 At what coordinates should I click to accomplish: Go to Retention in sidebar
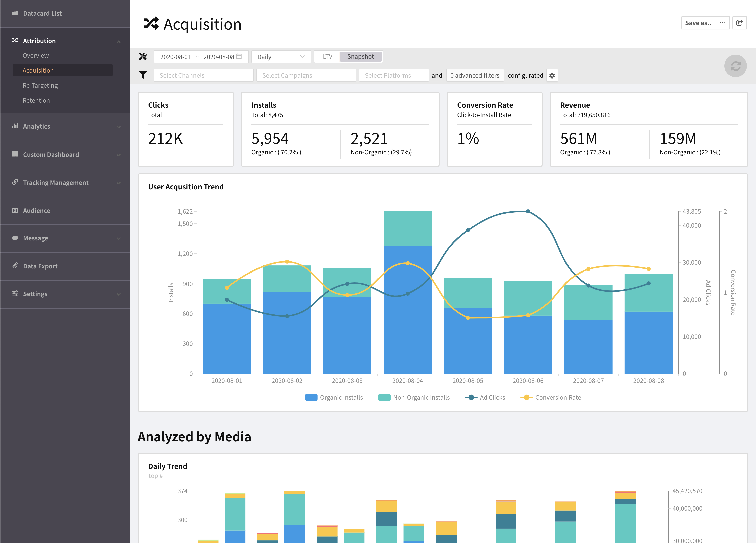tap(36, 100)
